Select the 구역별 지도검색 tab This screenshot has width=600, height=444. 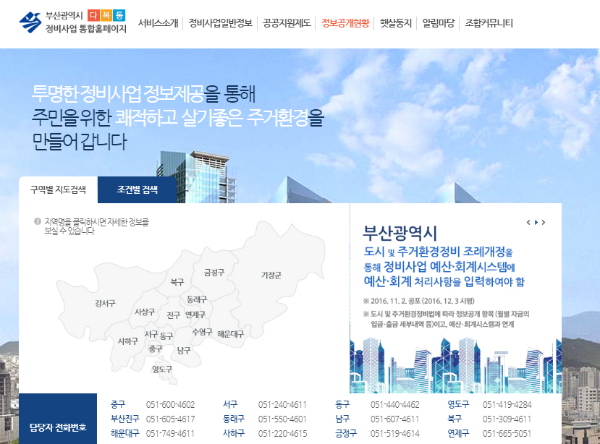point(58,190)
